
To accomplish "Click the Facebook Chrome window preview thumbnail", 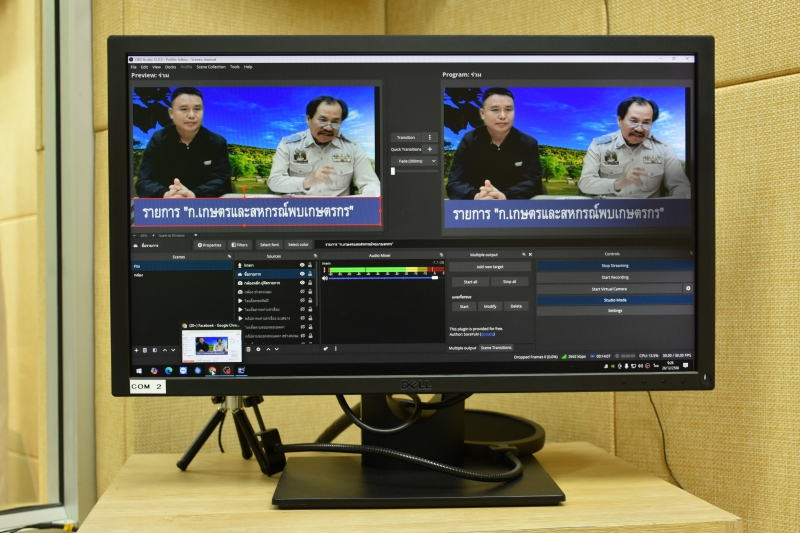I will (211, 345).
